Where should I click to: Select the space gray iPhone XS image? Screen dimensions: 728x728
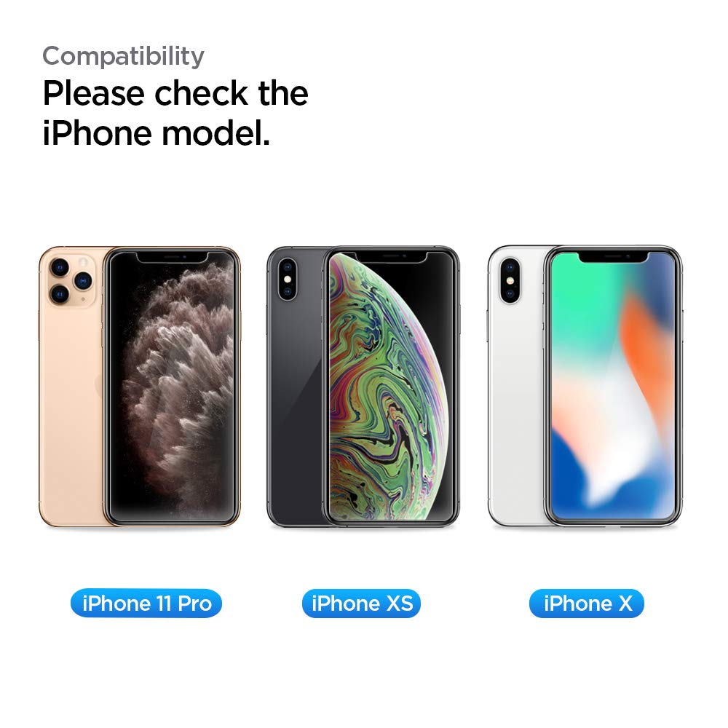point(363,387)
